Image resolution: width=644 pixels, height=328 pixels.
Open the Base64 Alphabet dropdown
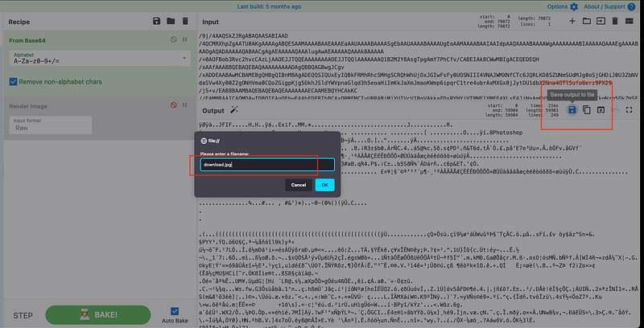[x=99, y=58]
